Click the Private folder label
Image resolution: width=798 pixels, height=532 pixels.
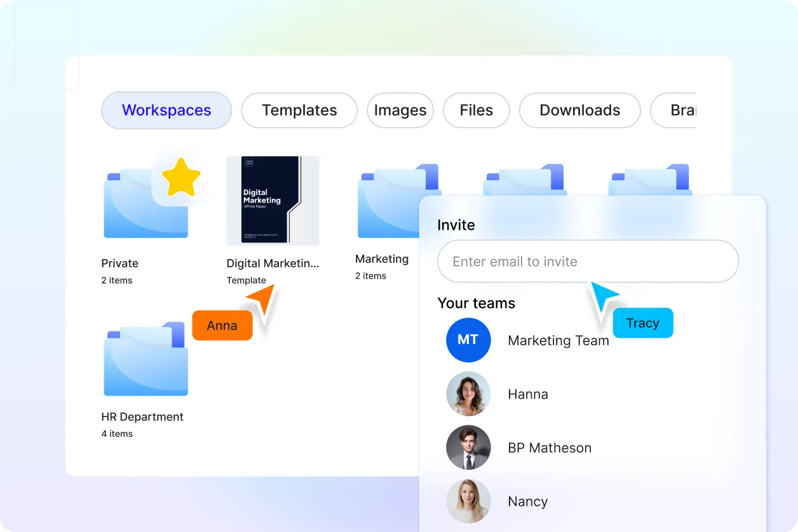point(120,263)
